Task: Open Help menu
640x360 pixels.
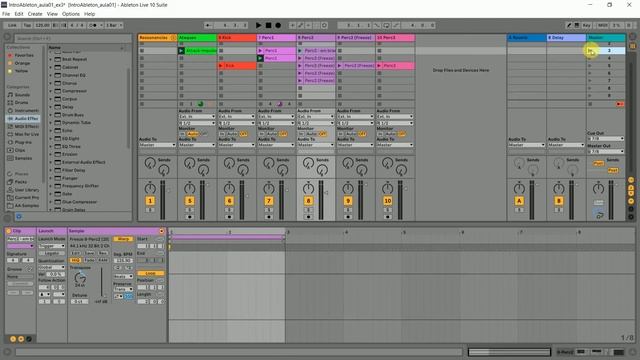Action: [x=89, y=14]
